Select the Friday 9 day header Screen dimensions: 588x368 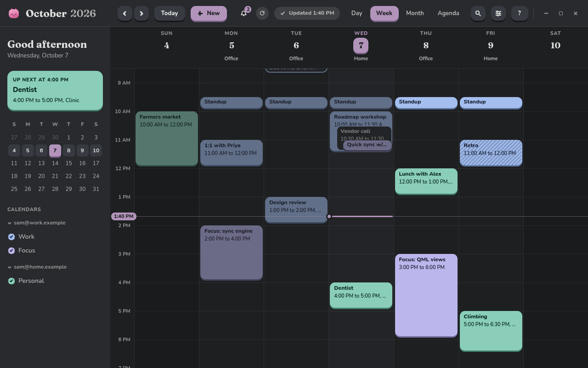[491, 46]
